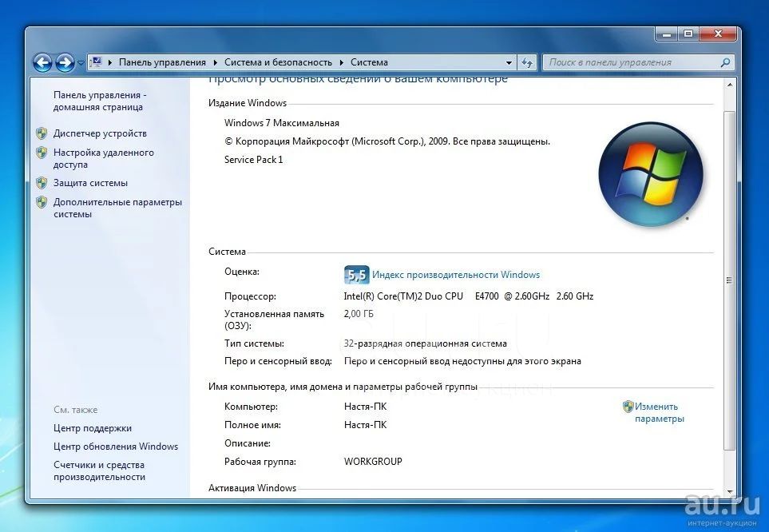Click the shield icon beside Настройка удаленного доступа

(42, 153)
